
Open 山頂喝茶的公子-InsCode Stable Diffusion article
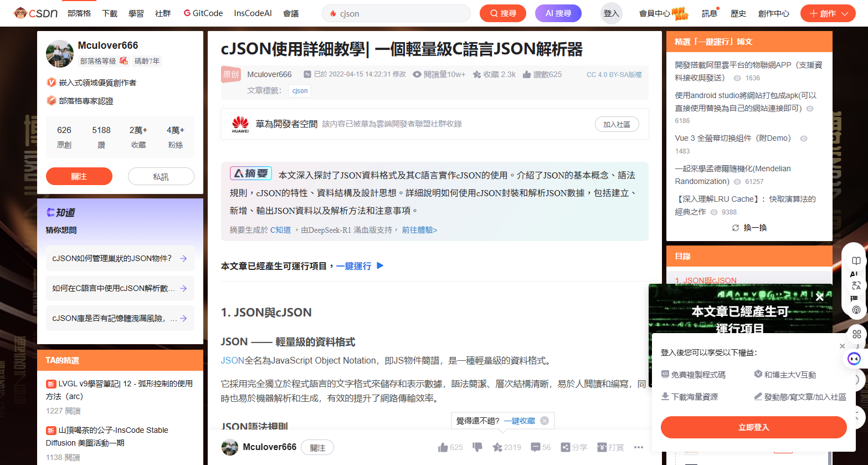coord(107,436)
